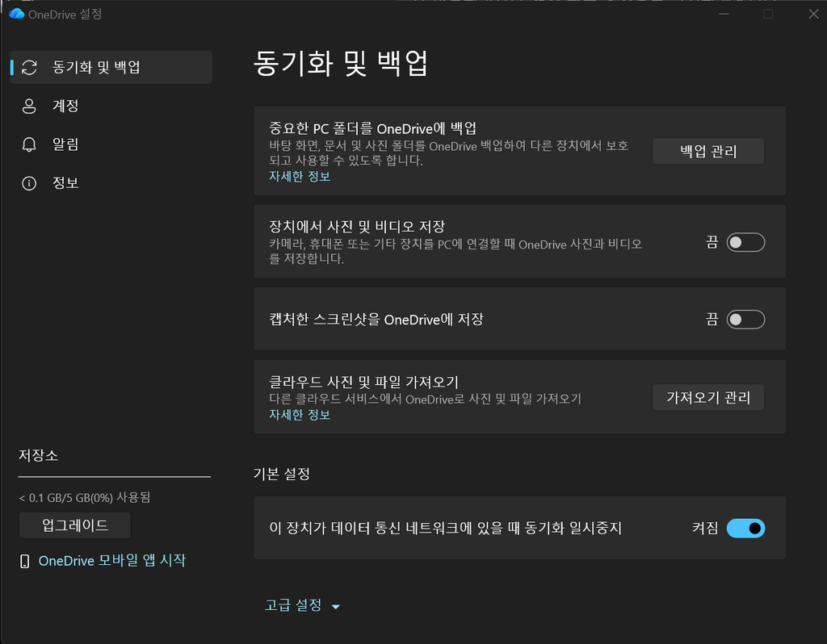Click the sync arrows icon in sidebar
Image resolution: width=827 pixels, height=644 pixels.
pos(30,68)
